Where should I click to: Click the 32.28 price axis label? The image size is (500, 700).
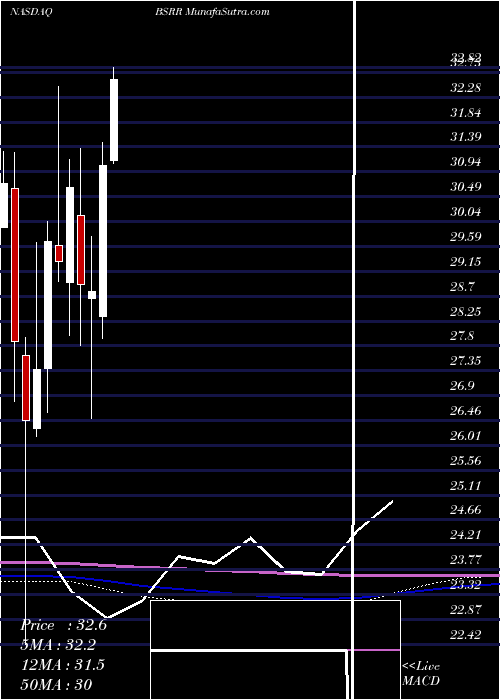pyautogui.click(x=465, y=88)
